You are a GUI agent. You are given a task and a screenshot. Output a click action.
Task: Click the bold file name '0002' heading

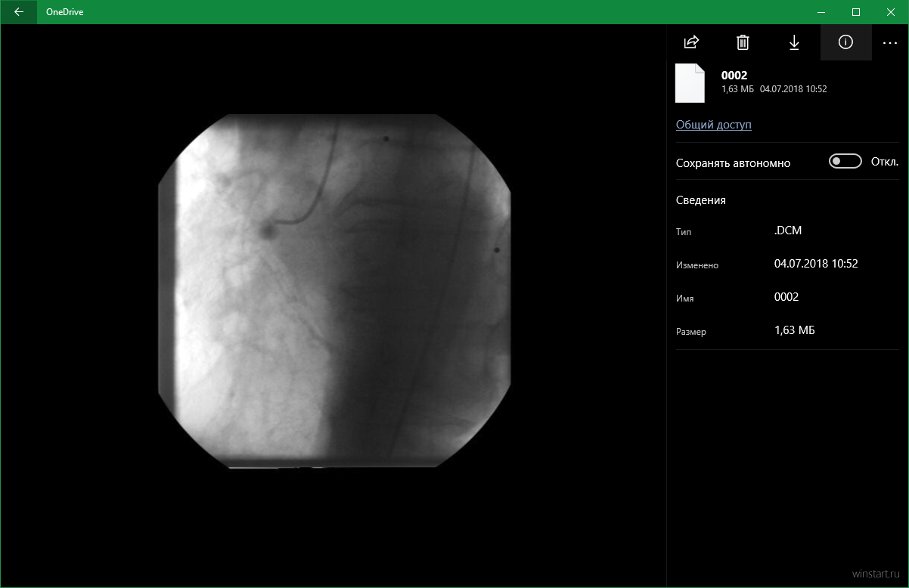[x=734, y=75]
